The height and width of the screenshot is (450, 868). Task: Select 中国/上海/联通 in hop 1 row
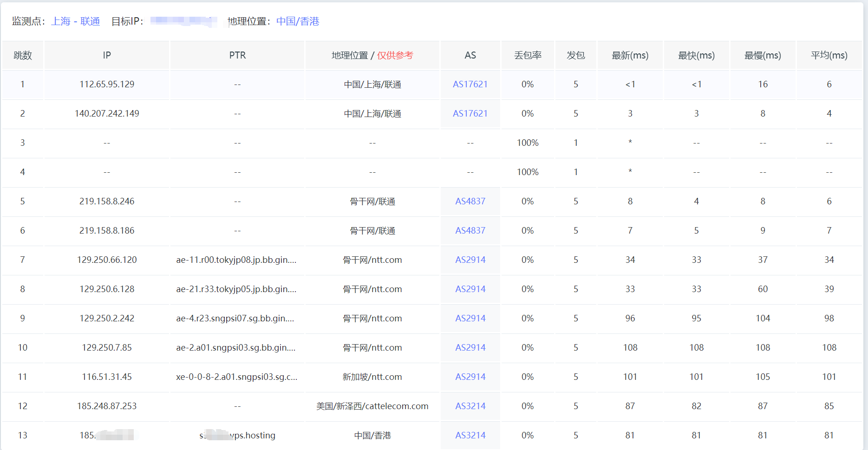(372, 84)
